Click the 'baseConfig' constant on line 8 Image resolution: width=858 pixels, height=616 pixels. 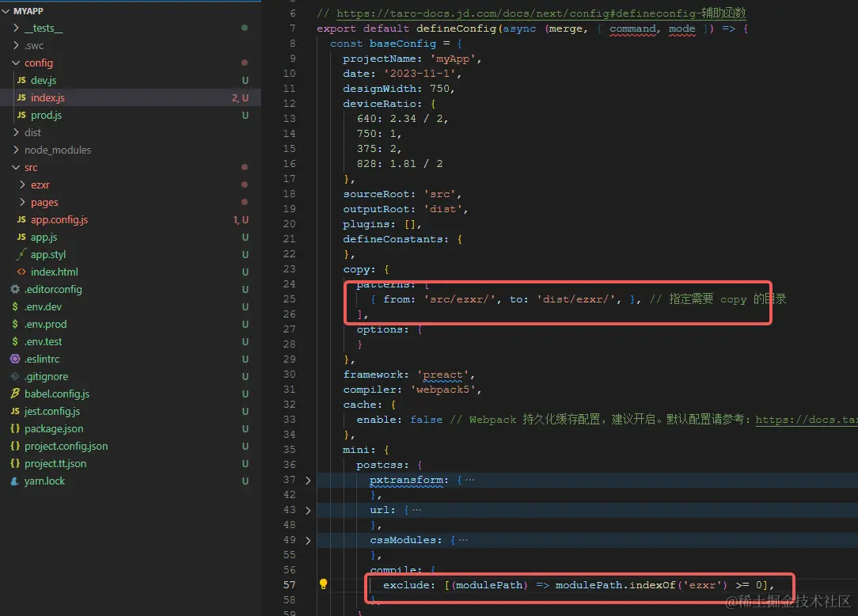point(403,44)
